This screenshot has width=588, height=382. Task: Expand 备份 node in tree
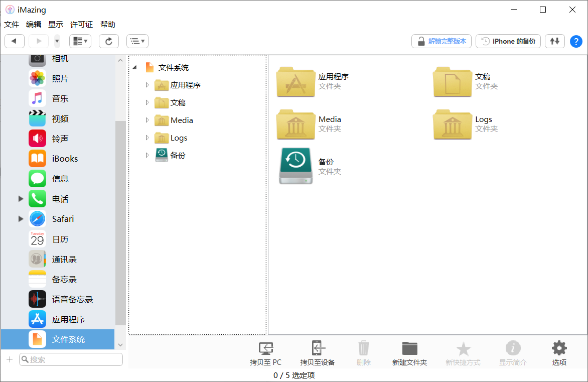(x=148, y=155)
